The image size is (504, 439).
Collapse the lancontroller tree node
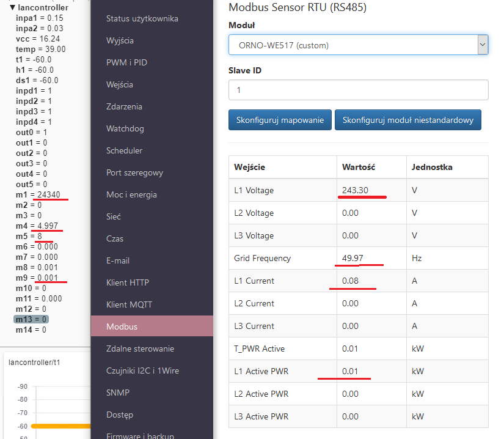(x=12, y=8)
